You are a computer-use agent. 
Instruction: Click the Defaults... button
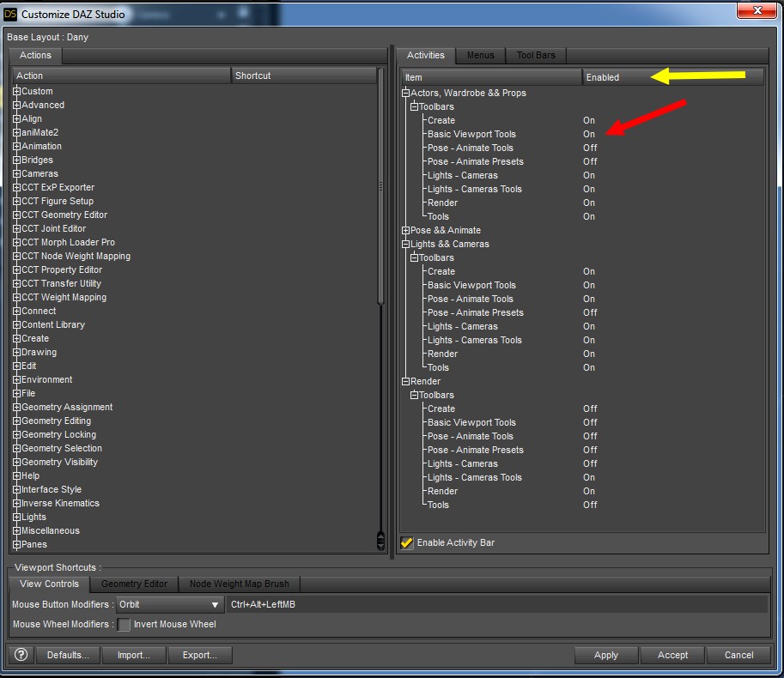tap(68, 655)
